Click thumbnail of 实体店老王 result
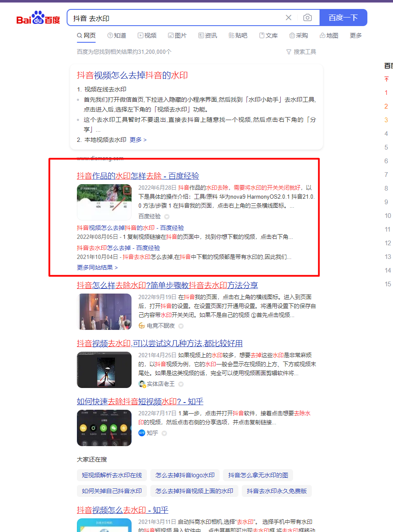Image resolution: width=393 pixels, height=532 pixels. 104,370
